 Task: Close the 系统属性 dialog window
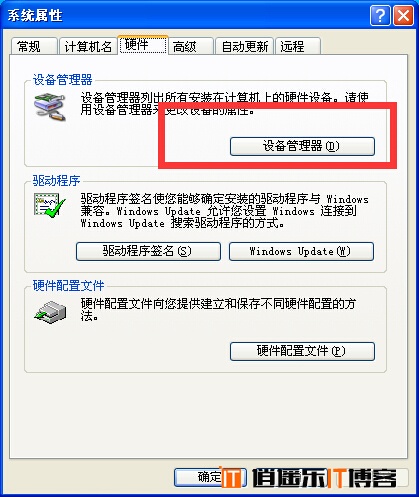click(403, 16)
